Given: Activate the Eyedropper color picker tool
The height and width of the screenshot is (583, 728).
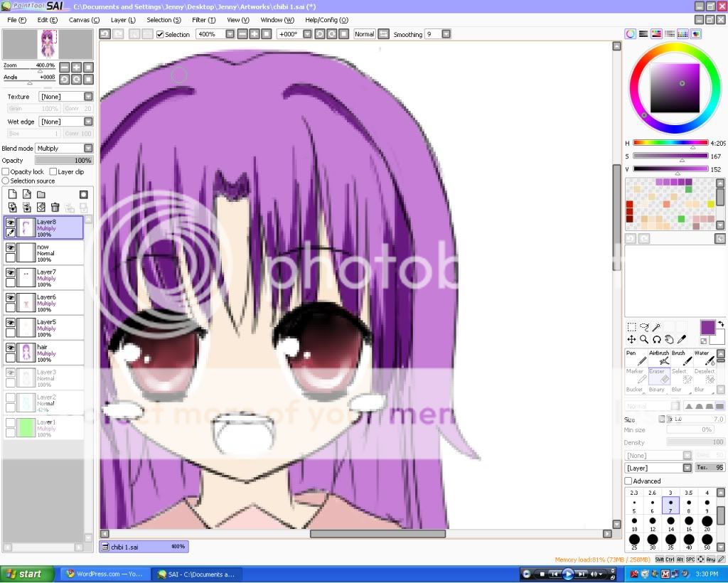Looking at the screenshot, I should tap(682, 340).
